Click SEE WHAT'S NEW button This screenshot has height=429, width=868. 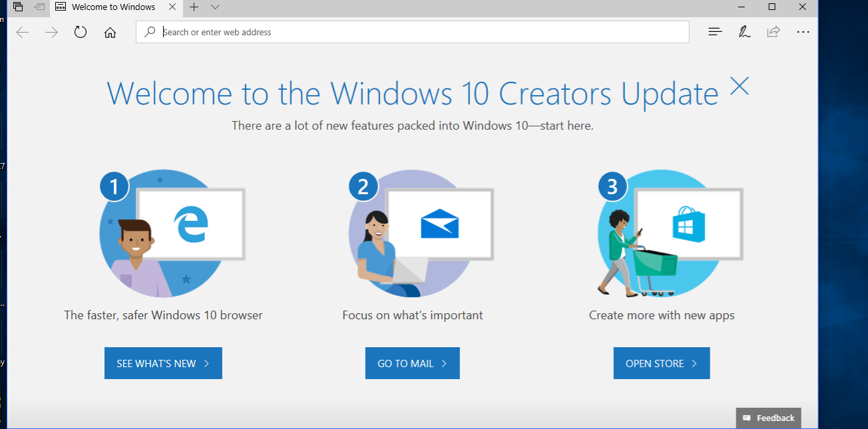coord(163,363)
